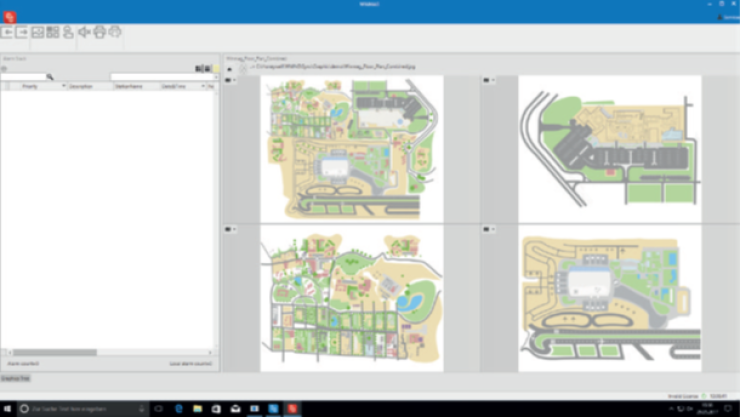
Task: Click the back arrow toolbar button
Action: coord(8,32)
